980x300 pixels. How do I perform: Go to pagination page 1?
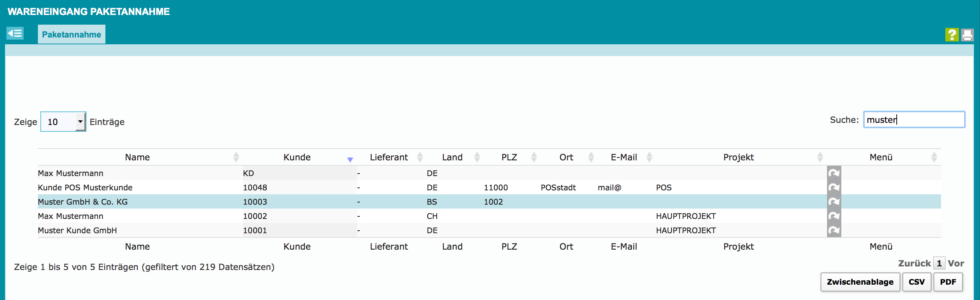(939, 263)
